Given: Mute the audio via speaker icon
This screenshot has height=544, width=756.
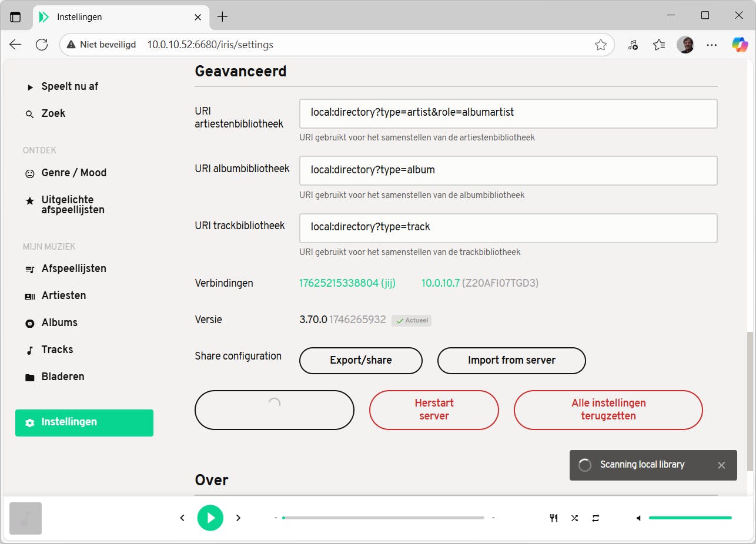Looking at the screenshot, I should [639, 518].
